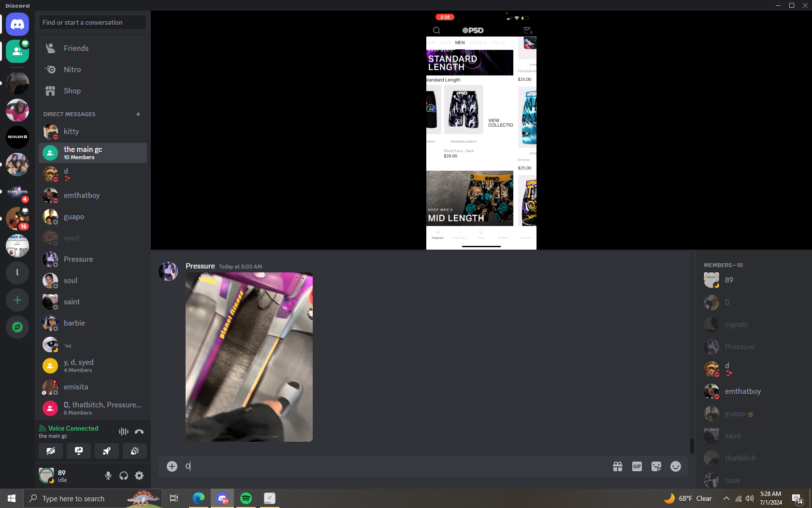Click the attachment plus icon in message bar
Image resolution: width=812 pixels, height=508 pixels.
click(x=172, y=466)
